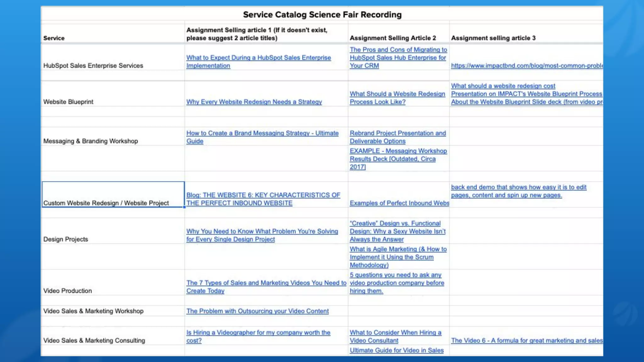This screenshot has width=644, height=362.
Task: Open 'Is Hiring a Videographer for my company' link
Action: coord(258,332)
